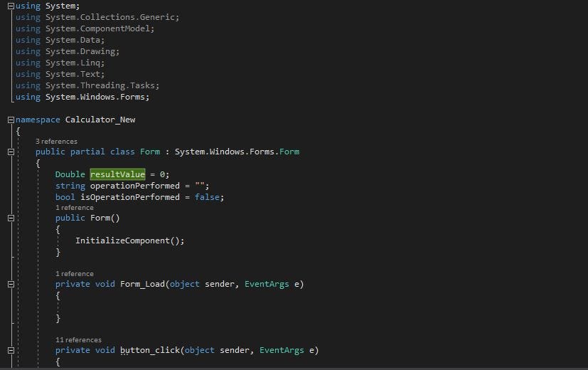Image resolution: width=588 pixels, height=370 pixels.
Task: Open the '3 references' CodeLens link
Action: [x=56, y=142]
